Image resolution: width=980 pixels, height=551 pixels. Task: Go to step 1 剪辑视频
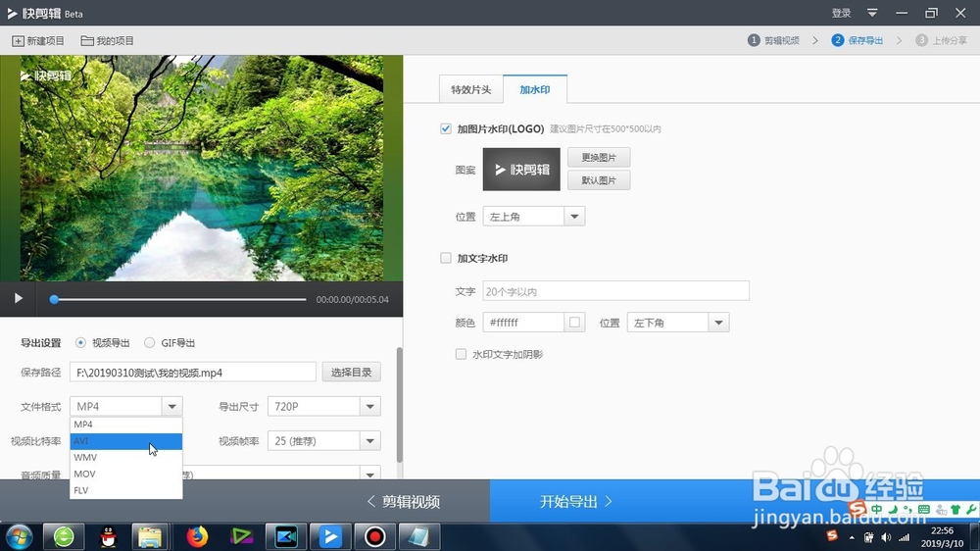pos(773,40)
